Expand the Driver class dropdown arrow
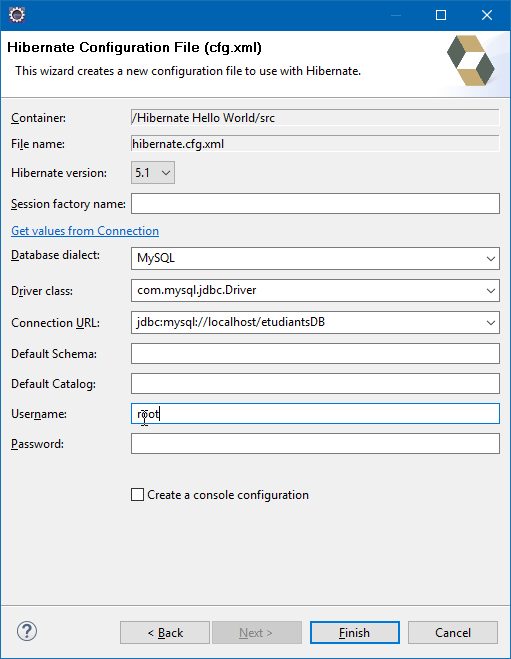511x659 pixels. (490, 290)
